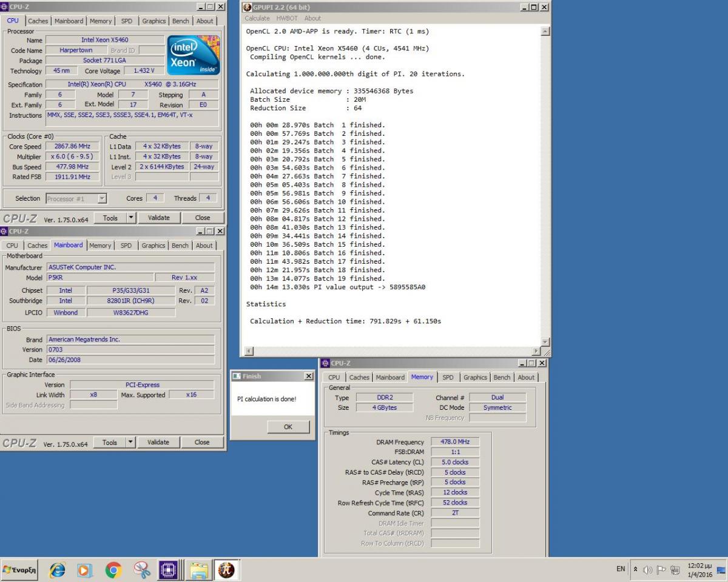
Task: Click the Finish dialog title bar icon
Action: coord(237,376)
